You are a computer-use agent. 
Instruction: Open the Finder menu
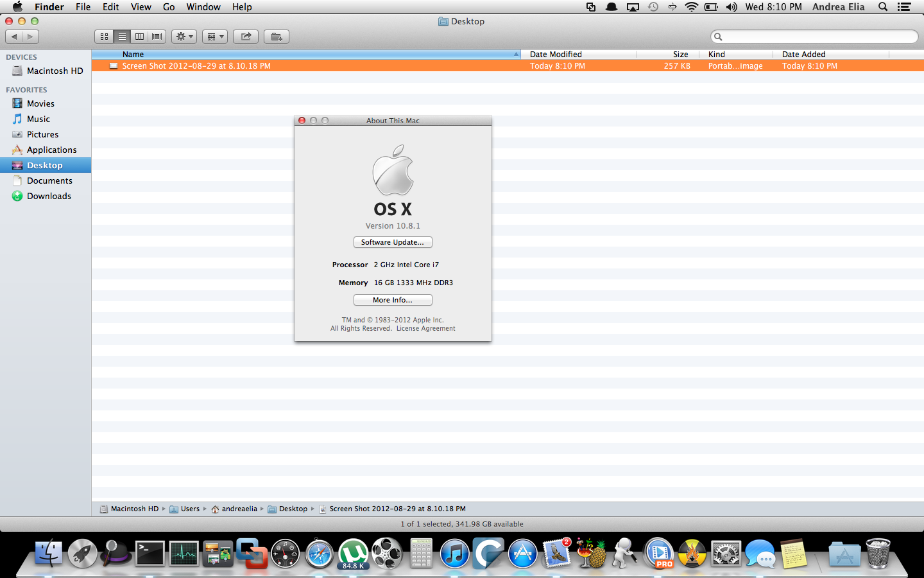click(49, 7)
